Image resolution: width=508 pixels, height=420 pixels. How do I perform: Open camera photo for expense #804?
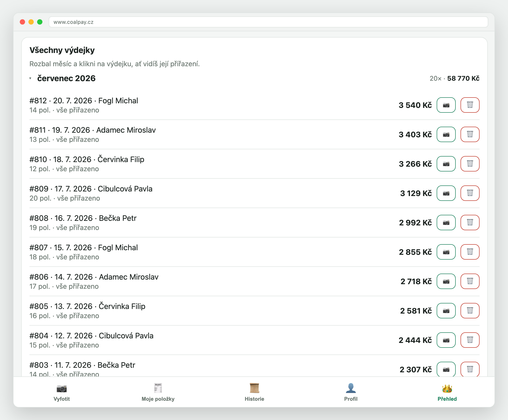(x=446, y=340)
